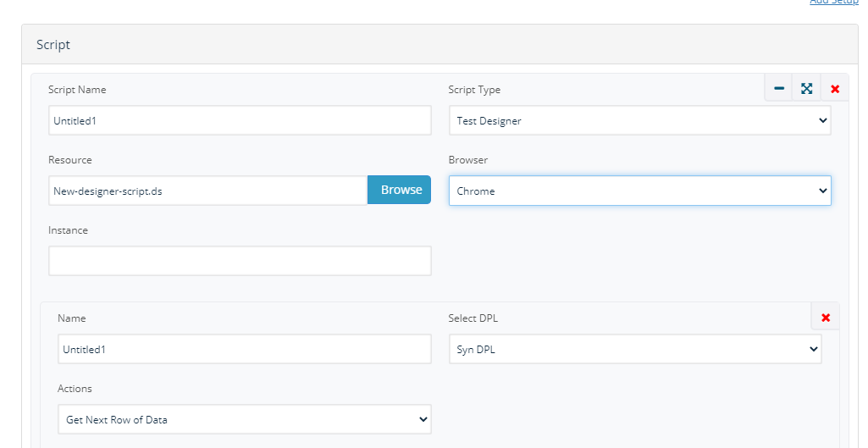Remove the Syn DPL block with red X

click(826, 318)
